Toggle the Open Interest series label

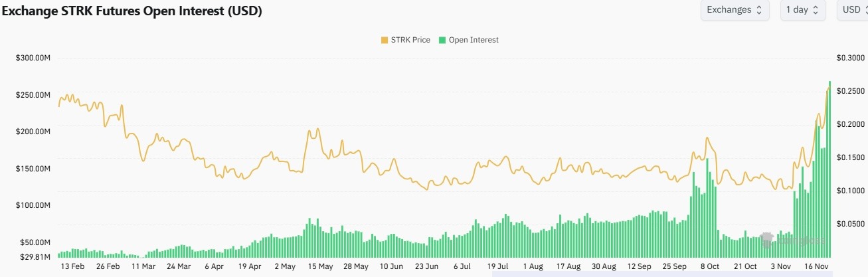(x=474, y=40)
